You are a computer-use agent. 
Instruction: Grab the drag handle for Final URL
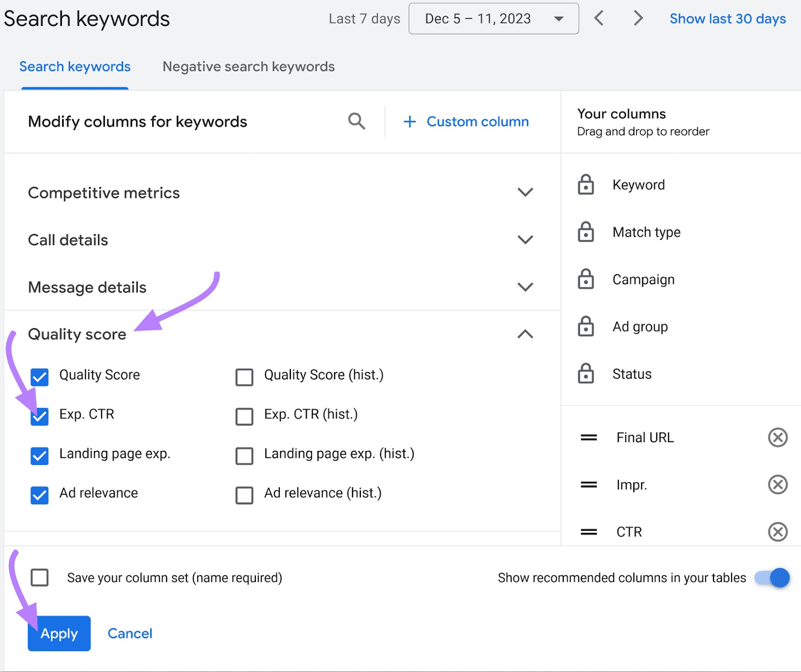point(589,438)
